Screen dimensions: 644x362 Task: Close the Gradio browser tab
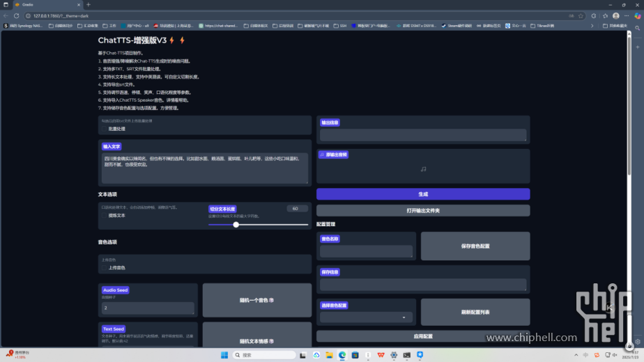(79, 4)
